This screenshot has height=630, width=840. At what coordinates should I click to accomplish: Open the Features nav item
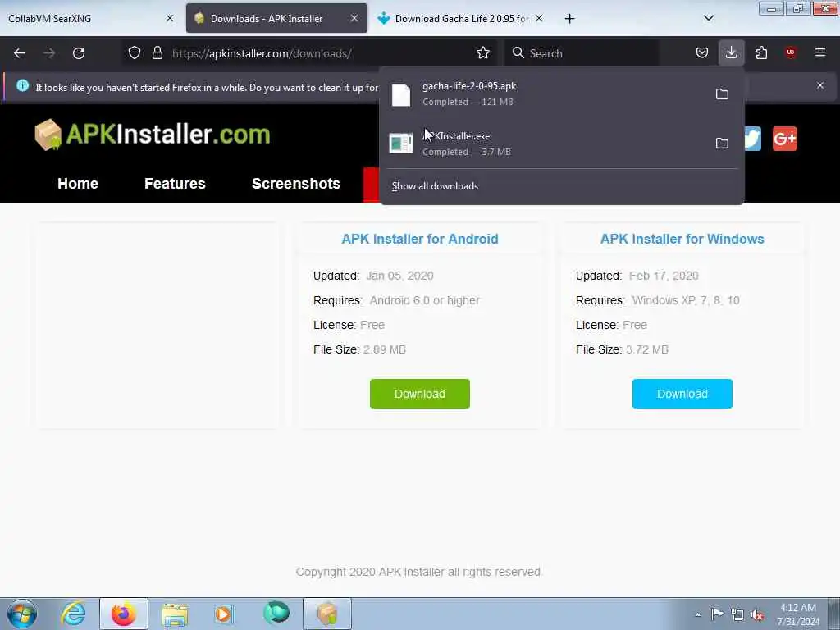pos(175,183)
